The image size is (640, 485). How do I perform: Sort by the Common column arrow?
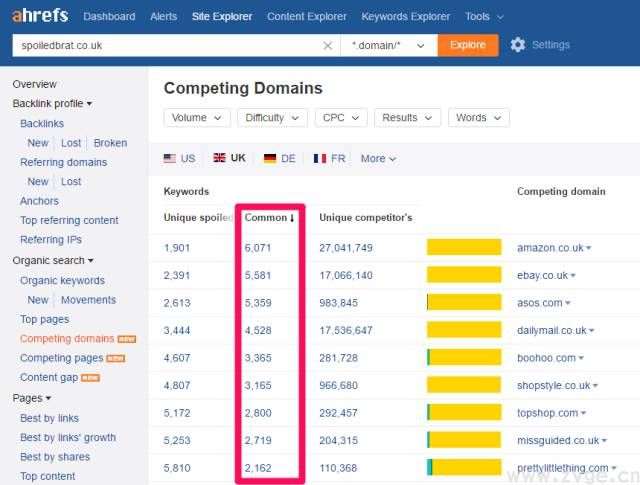coord(292,218)
